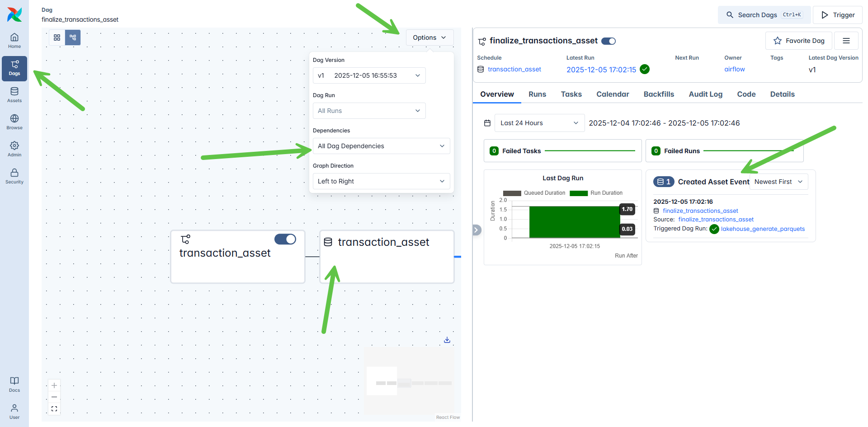Toggle the transaction_asset node switch
Viewport: 868px width, 427px height.
click(x=285, y=239)
